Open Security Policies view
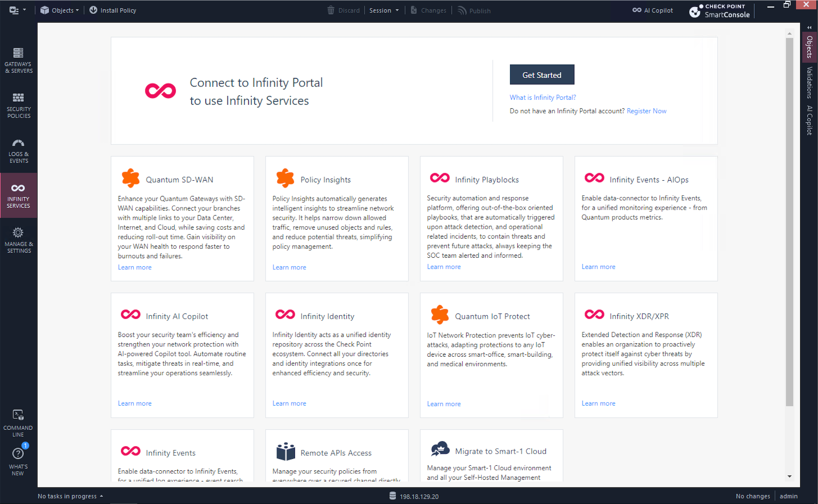The height and width of the screenshot is (504, 818). (x=18, y=105)
